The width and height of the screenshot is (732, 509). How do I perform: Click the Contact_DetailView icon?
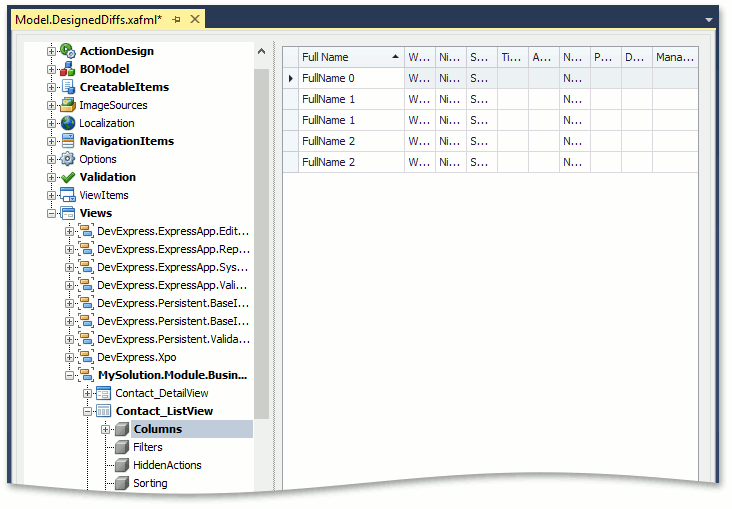pos(104,393)
